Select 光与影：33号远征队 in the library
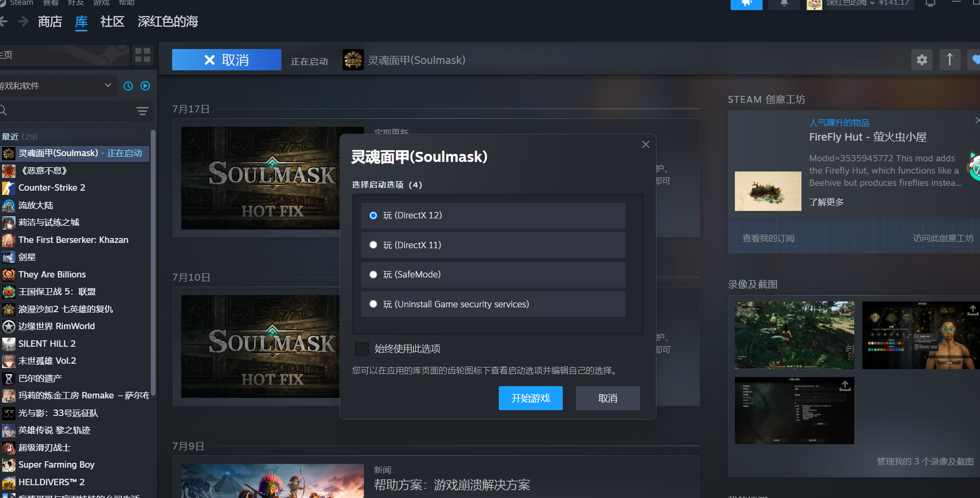 [75, 413]
